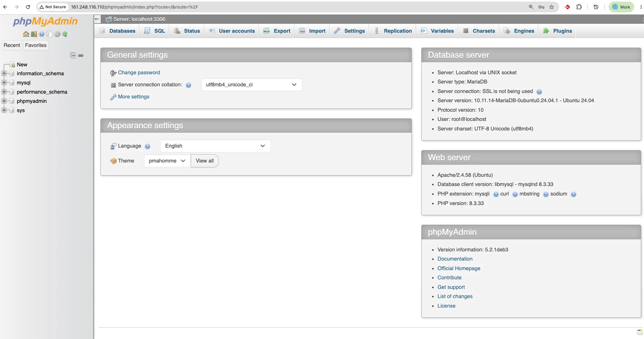Viewport: 644px width, 339px height.
Task: Open the User accounts tab
Action: pos(232,31)
